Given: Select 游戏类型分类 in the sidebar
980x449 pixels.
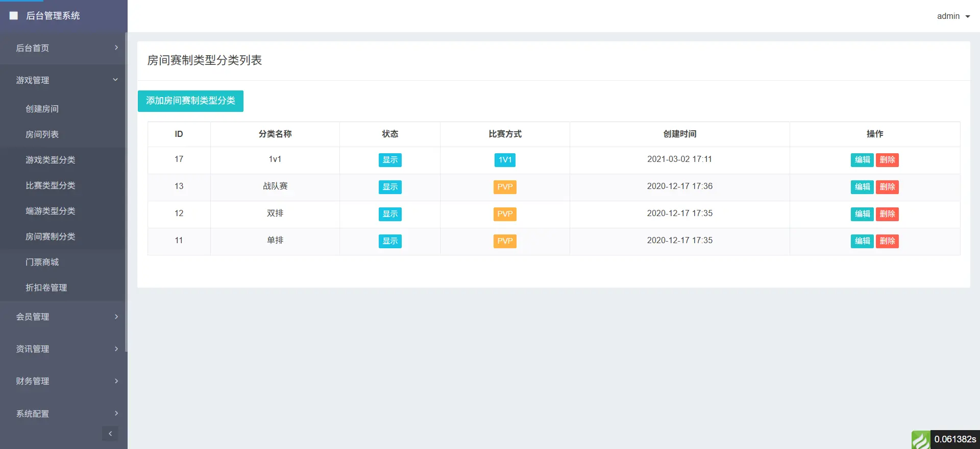Looking at the screenshot, I should point(51,160).
